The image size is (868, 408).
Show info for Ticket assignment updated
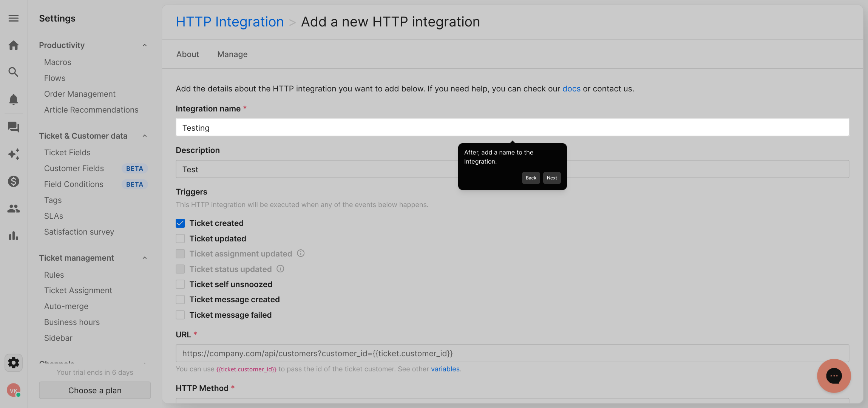(x=301, y=253)
